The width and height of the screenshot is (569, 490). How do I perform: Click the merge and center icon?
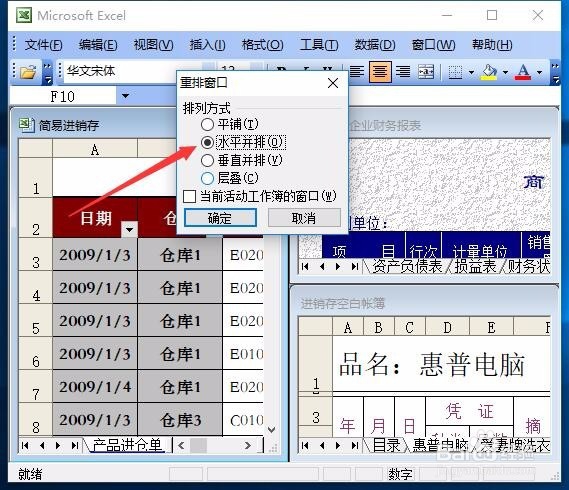click(426, 72)
